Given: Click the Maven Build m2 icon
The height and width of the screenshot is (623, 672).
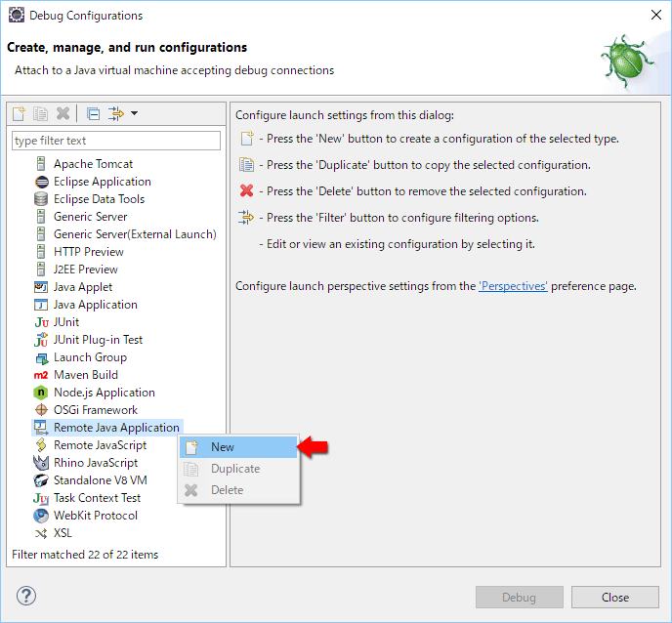Looking at the screenshot, I should (41, 375).
